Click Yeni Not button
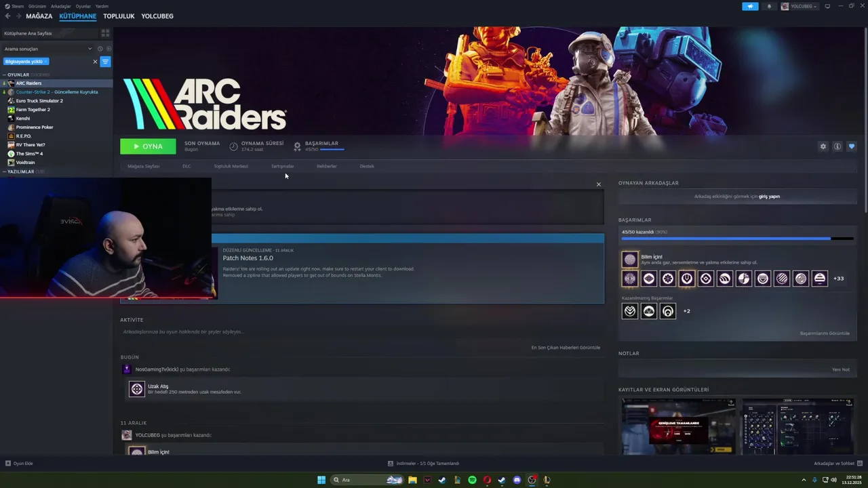This screenshot has width=868, height=488. 841,369
